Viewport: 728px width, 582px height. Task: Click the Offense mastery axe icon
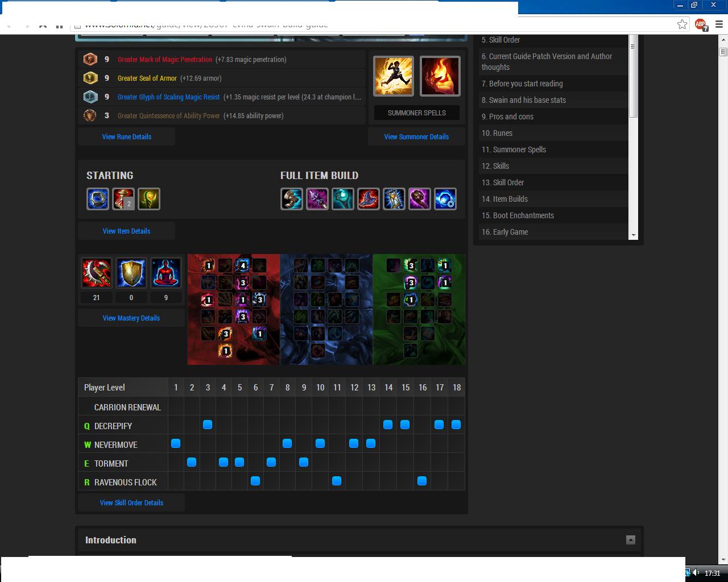point(96,273)
